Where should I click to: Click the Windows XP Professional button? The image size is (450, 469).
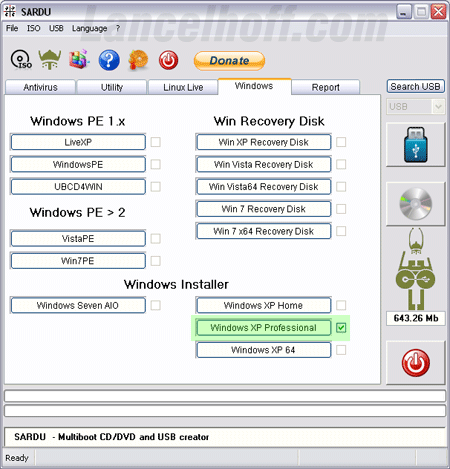[x=264, y=328]
